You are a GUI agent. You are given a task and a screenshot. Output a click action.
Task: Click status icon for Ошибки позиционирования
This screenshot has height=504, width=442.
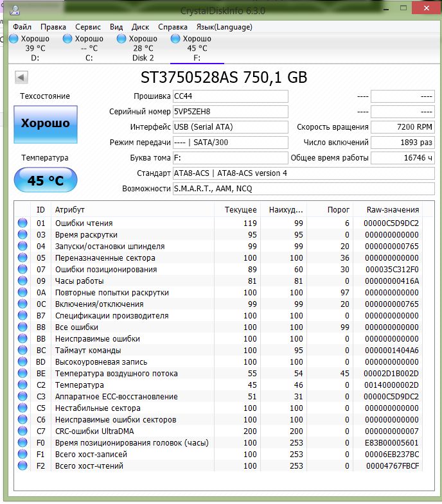22,269
